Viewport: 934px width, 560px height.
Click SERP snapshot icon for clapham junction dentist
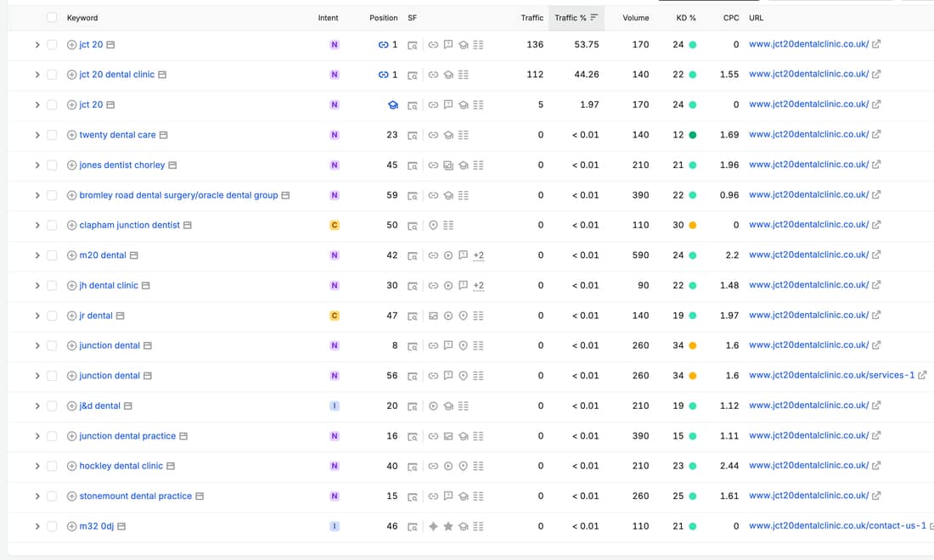412,226
